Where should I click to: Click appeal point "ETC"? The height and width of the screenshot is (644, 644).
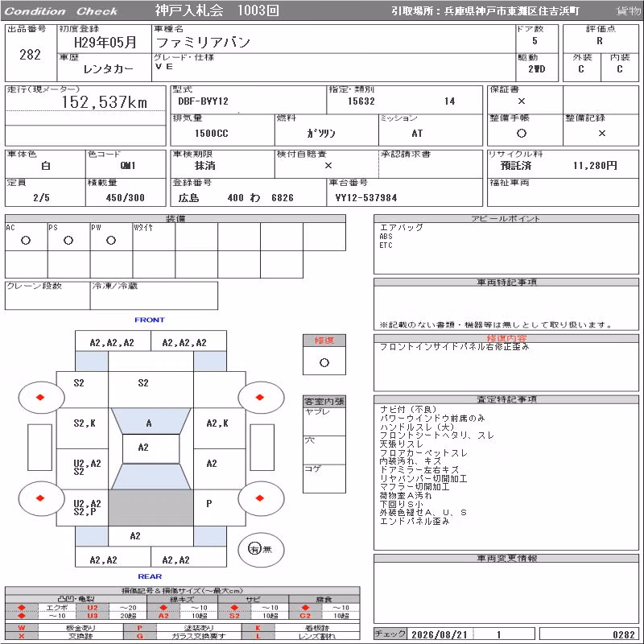click(x=386, y=246)
